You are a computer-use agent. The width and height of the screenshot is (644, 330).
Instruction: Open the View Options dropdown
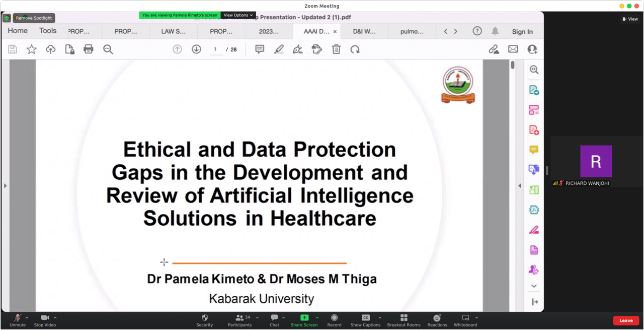(x=238, y=15)
